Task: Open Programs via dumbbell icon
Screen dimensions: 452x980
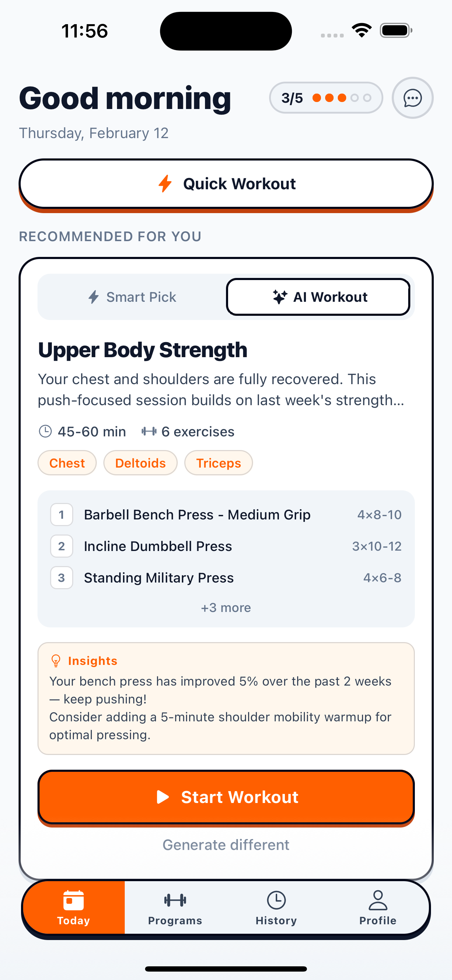Action: (175, 900)
